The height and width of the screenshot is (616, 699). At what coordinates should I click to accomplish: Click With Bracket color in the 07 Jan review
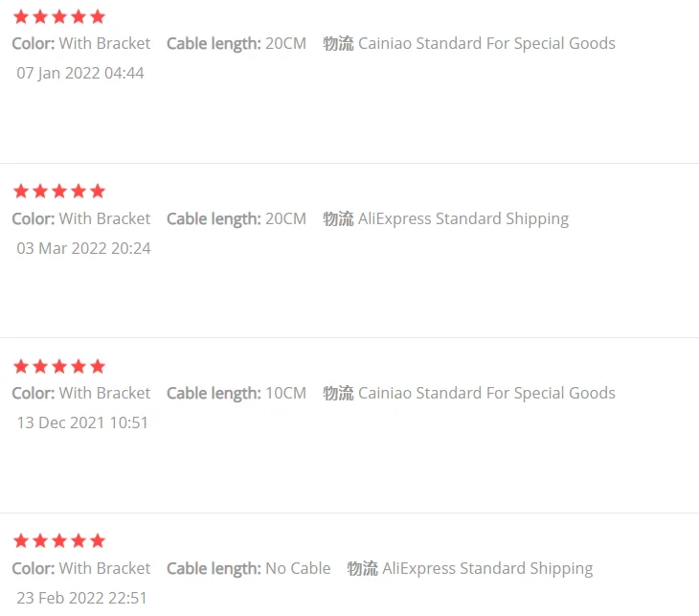click(104, 43)
